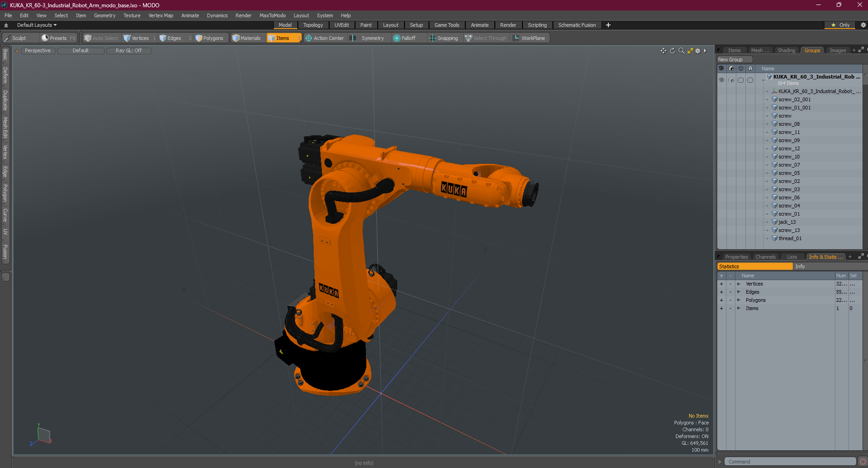The width and height of the screenshot is (868, 468).
Task: Click plus button in the Polygons row
Action: pyautogui.click(x=721, y=300)
